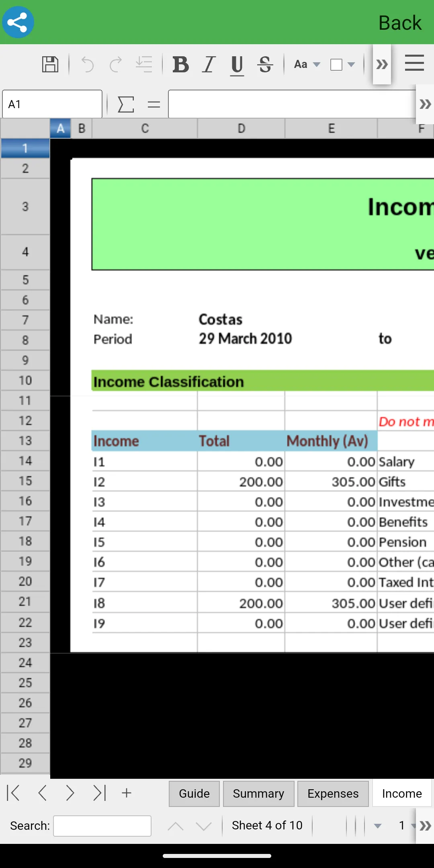434x868 pixels.
Task: Undo the last action
Action: click(x=87, y=64)
